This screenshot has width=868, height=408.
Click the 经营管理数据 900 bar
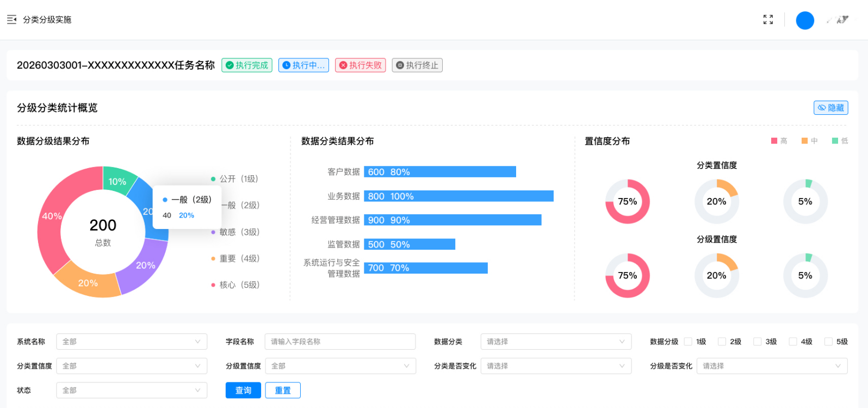(452, 220)
